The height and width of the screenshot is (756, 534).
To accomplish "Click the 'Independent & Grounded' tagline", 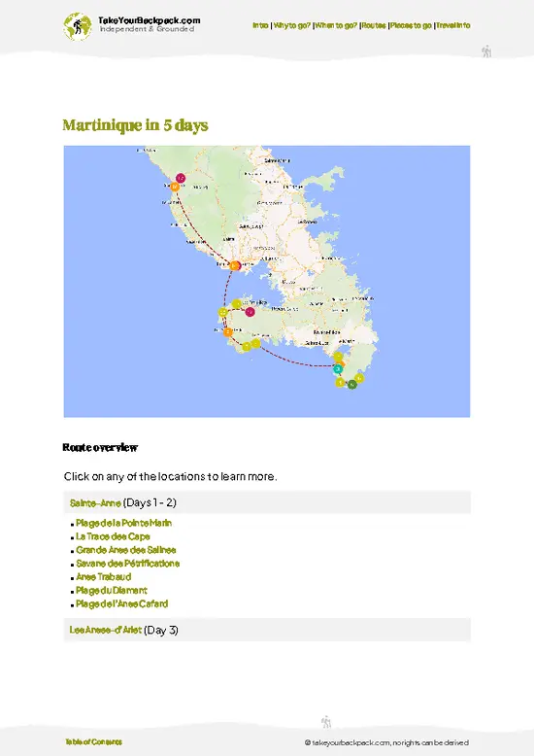I will tap(147, 29).
